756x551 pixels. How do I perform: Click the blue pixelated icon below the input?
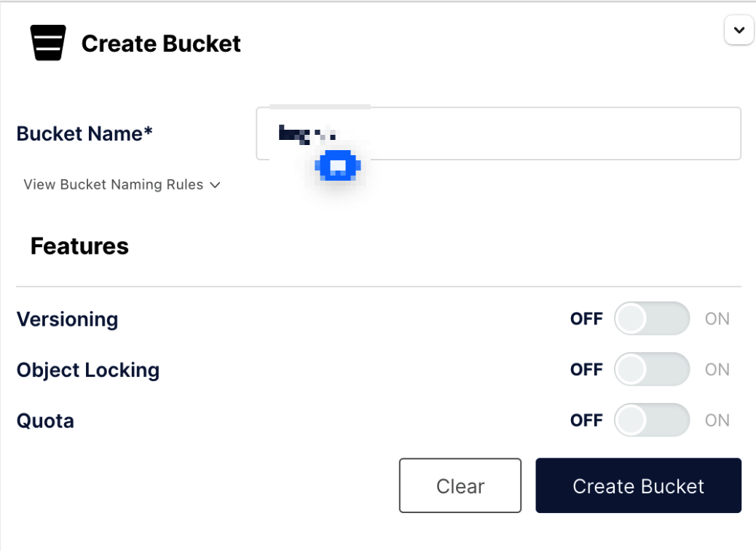[x=337, y=167]
